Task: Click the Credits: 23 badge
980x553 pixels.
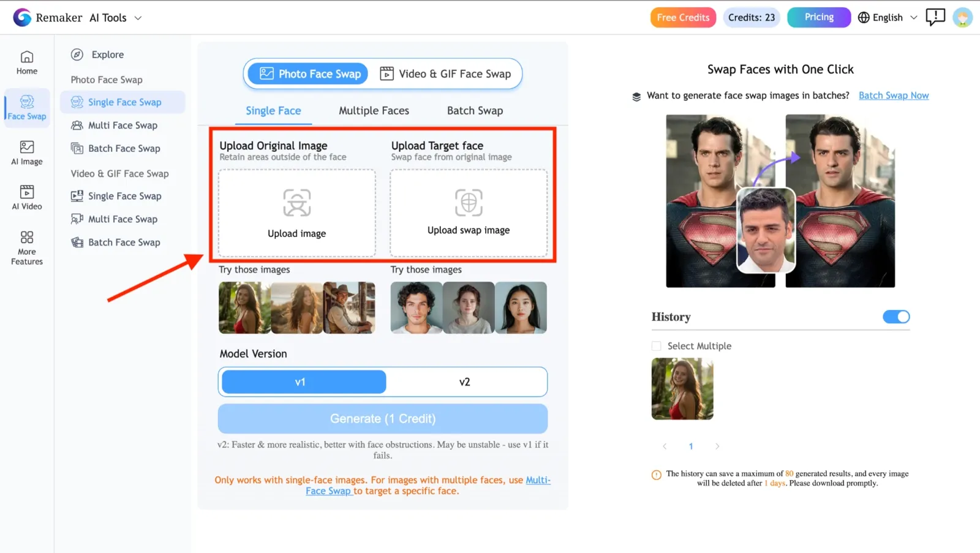Action: (752, 17)
